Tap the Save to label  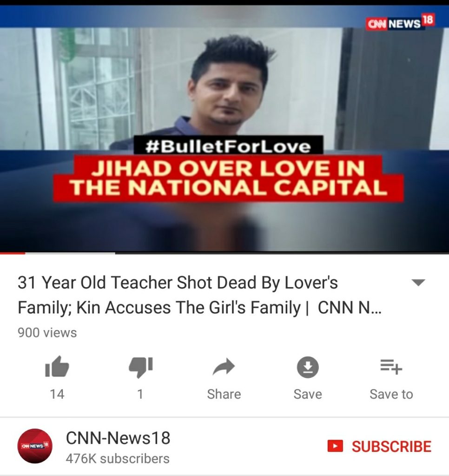pyautogui.click(x=391, y=394)
